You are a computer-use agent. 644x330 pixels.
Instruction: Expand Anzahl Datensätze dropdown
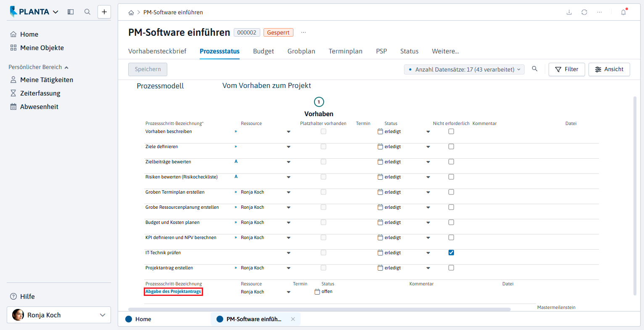click(464, 69)
